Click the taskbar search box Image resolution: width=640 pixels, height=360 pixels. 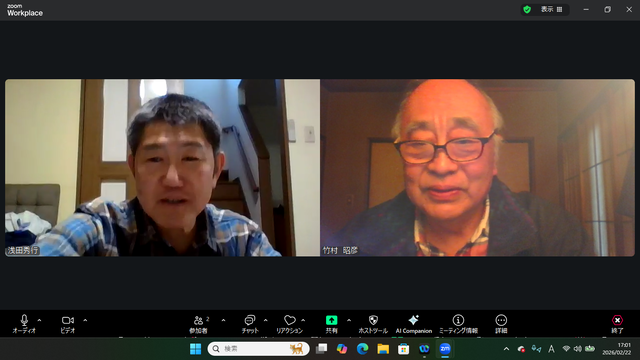click(x=258, y=349)
